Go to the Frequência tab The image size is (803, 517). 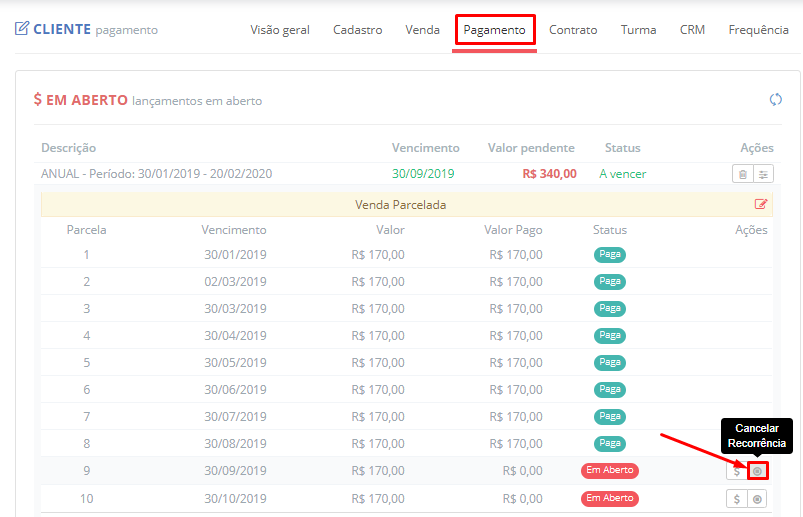pyautogui.click(x=758, y=30)
